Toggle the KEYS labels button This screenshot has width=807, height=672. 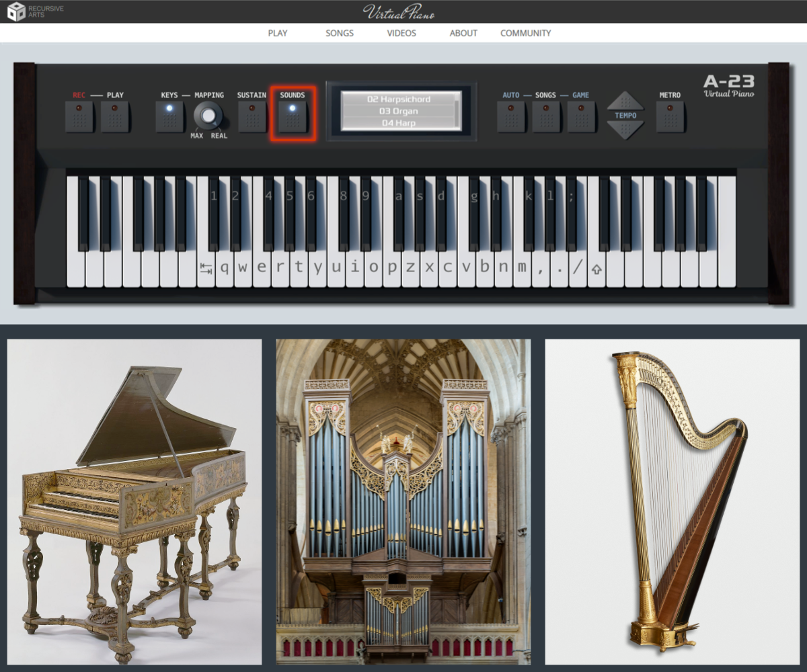coord(169,116)
